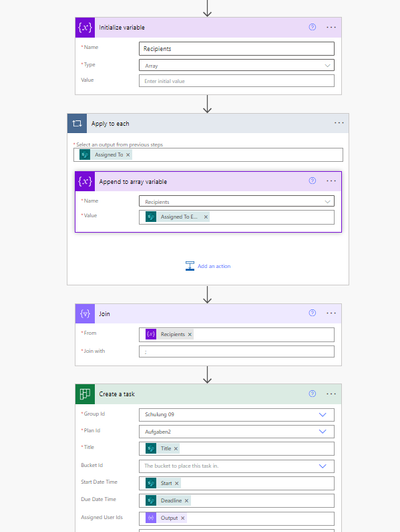
Task: Open the Initialize variable ellipsis menu
Action: click(x=331, y=27)
